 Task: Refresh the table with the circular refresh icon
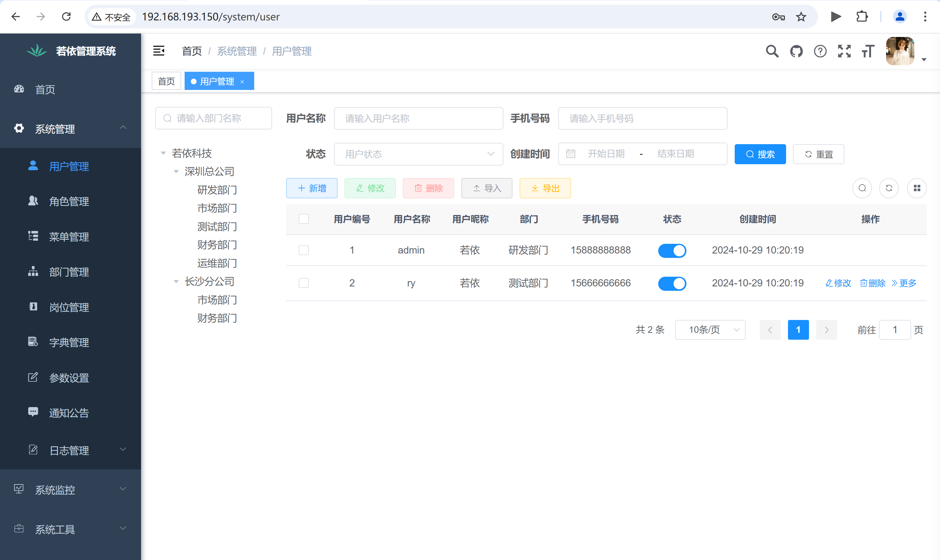(889, 188)
